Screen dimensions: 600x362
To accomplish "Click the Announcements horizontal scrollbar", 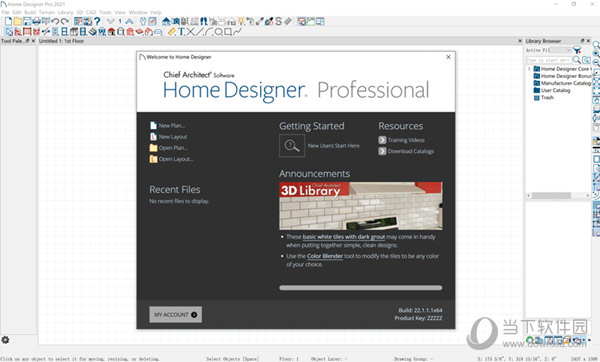I will pos(361,288).
